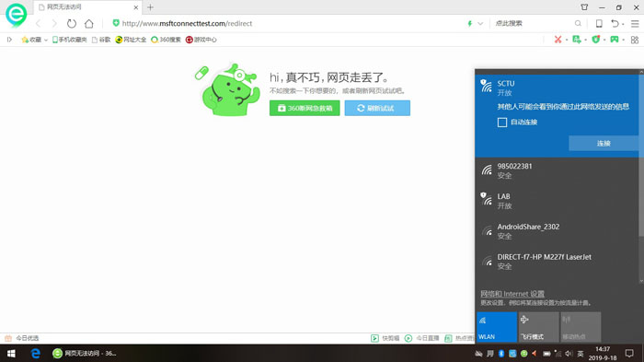Close the 网页无法访问 tab
This screenshot has height=362, width=644.
pyautogui.click(x=135, y=7)
